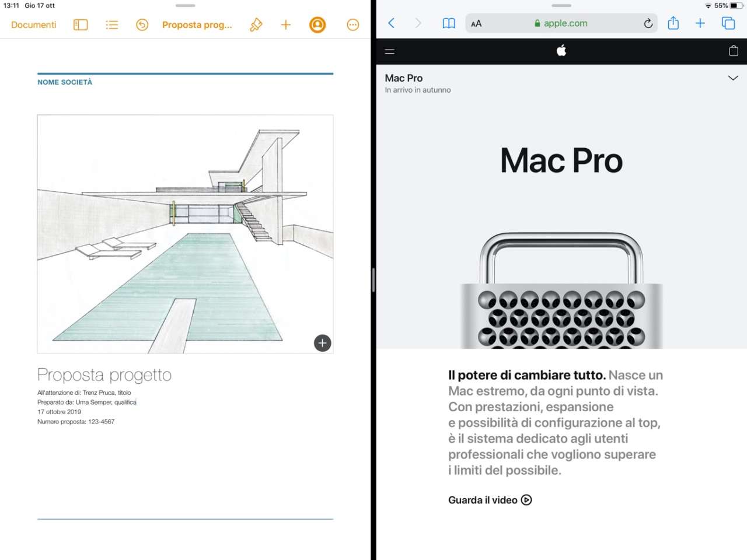
Task: Tap the Wi-Fi icon in the status bar
Action: [708, 6]
